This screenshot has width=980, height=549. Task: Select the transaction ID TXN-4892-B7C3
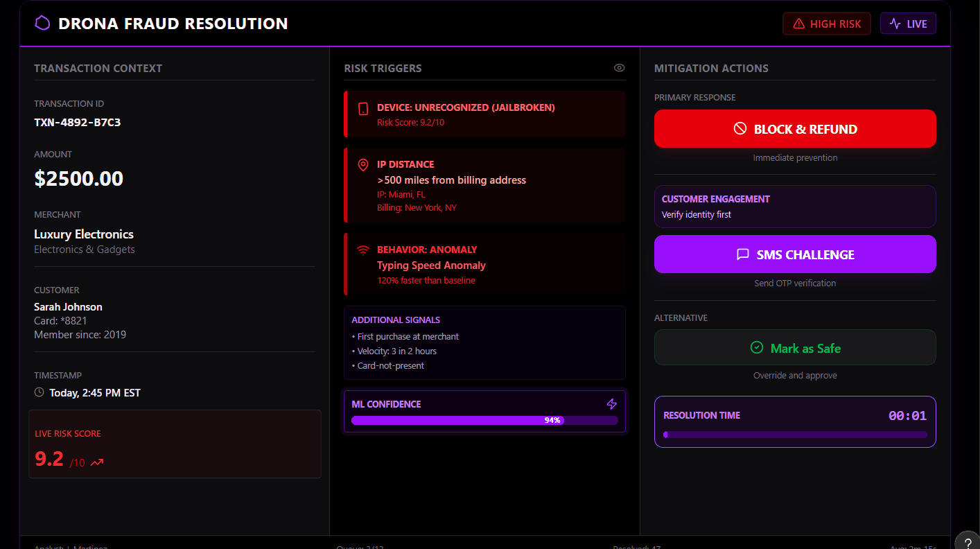[x=78, y=123]
